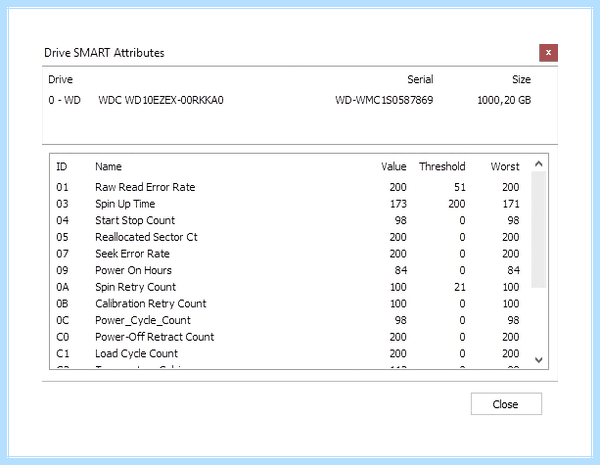Click the ID column header
The height and width of the screenshot is (465, 600).
click(x=62, y=166)
